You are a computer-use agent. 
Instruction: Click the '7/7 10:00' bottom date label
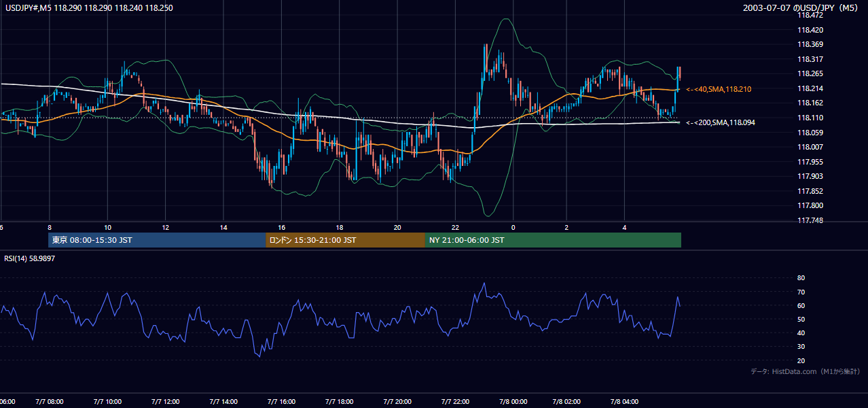tap(107, 402)
